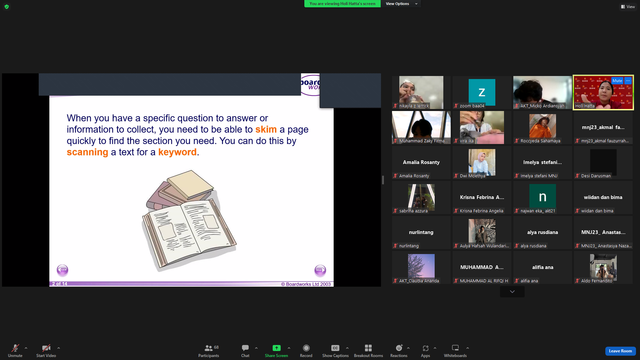Select the sabrina azzura participant tile
Viewport: 640px width, 360px height.
tap(421, 198)
